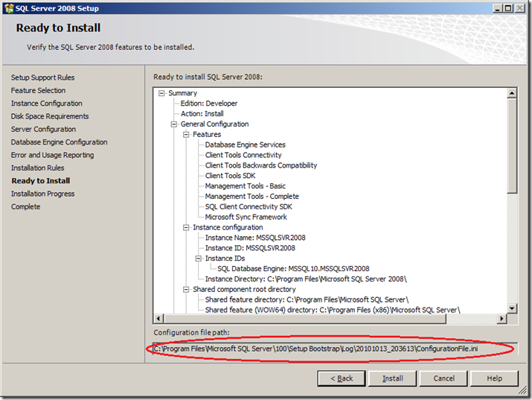The image size is (532, 400).
Task: Click the vertical scrollbar down arrow
Action: point(512,308)
